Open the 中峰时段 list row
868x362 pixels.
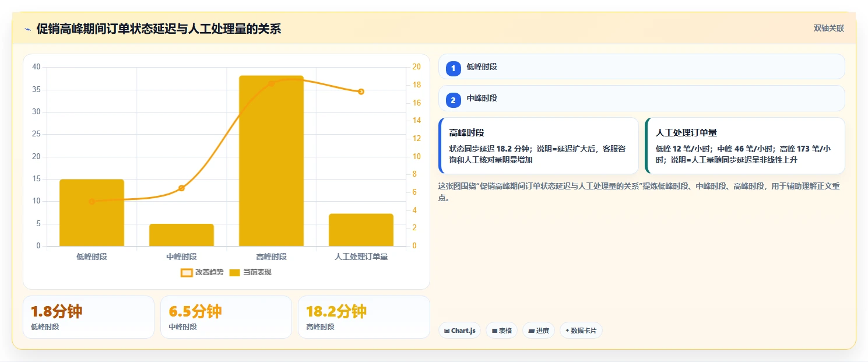[641, 98]
